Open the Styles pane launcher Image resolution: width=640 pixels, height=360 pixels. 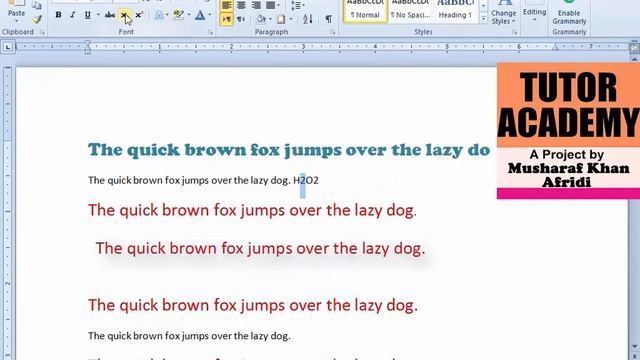(514, 32)
